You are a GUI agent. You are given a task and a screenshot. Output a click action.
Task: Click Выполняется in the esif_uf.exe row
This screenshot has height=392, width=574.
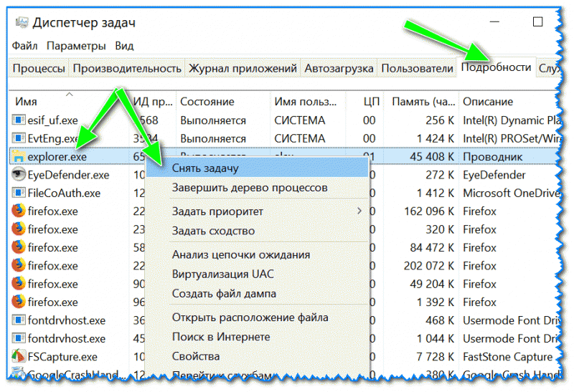point(213,120)
